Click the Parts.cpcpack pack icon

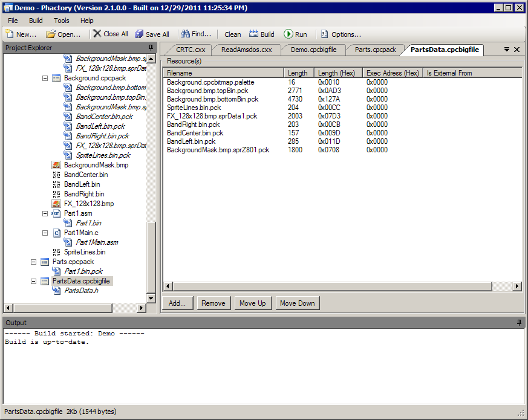(44, 262)
